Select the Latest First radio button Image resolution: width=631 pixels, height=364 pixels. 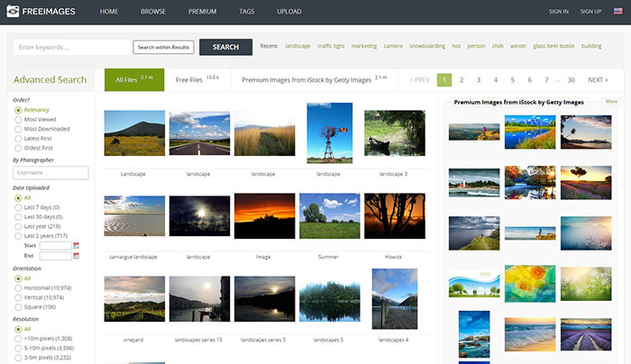[x=19, y=138]
